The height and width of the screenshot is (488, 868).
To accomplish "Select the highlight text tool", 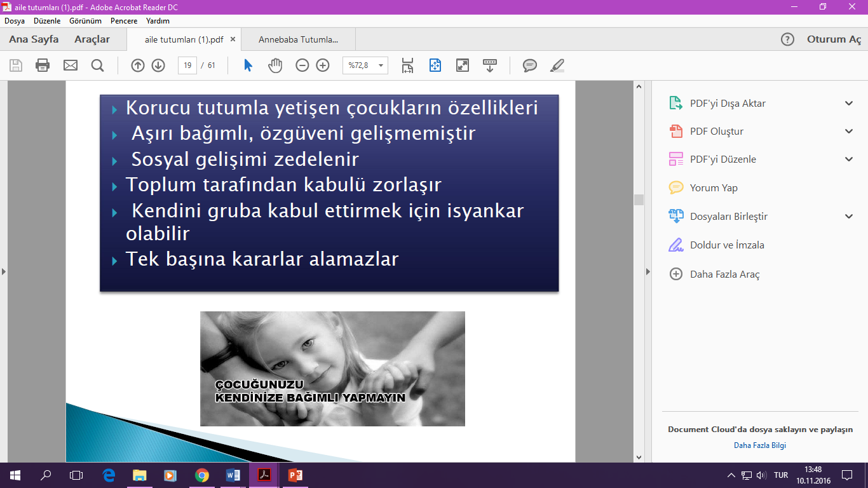I will pos(557,65).
